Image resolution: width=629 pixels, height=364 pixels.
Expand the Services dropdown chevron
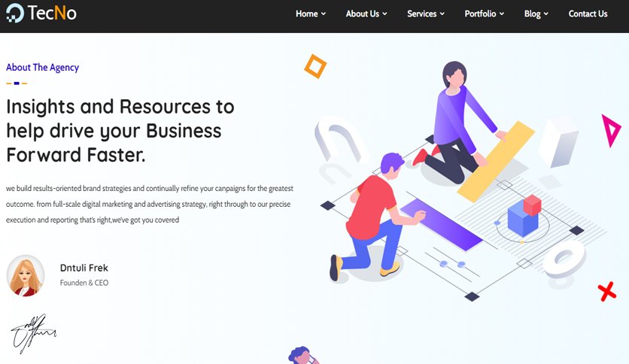tap(442, 14)
